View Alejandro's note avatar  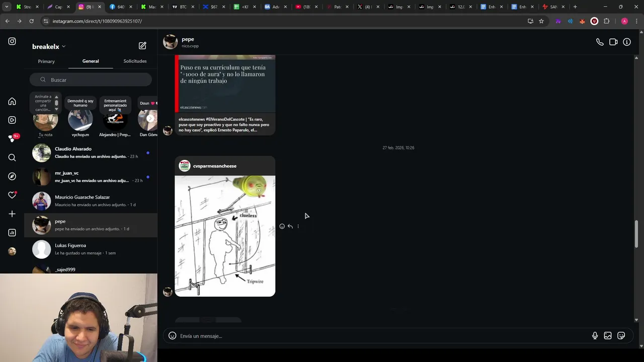115,121
